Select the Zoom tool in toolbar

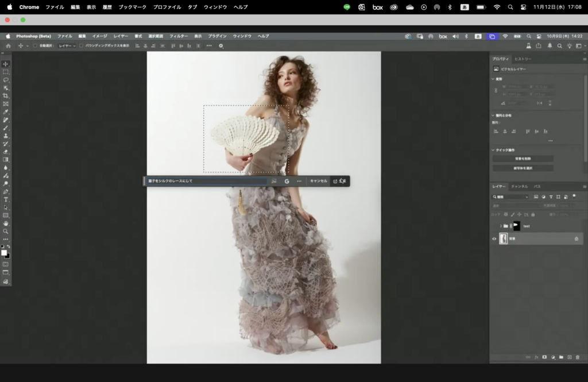6,231
